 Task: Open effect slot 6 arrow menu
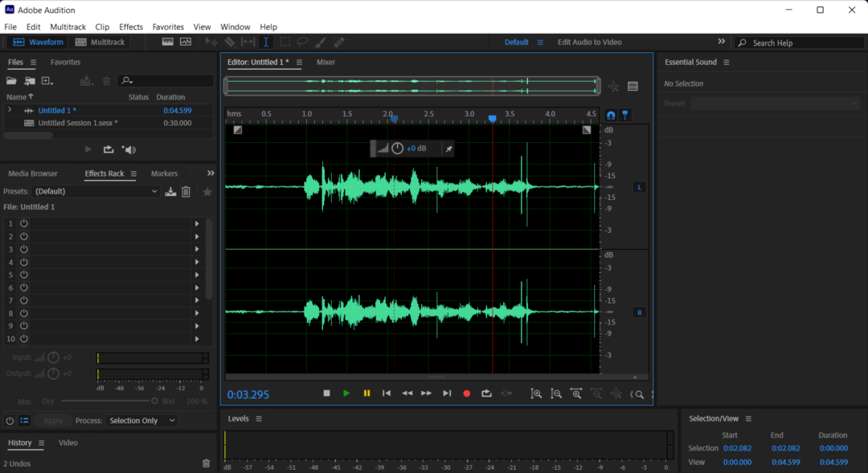[197, 287]
